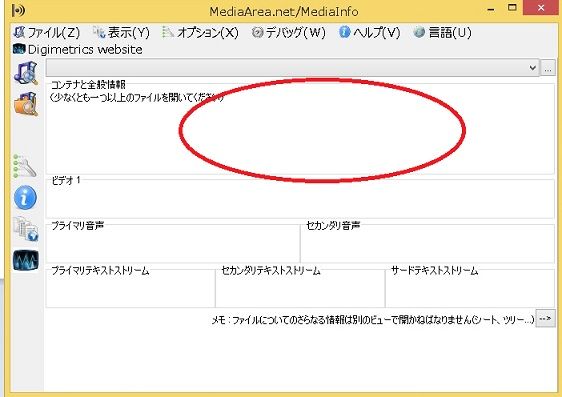Click the 'プライマリテキストストリーム' label
Viewport: 562px width, 397px height.
point(100,270)
